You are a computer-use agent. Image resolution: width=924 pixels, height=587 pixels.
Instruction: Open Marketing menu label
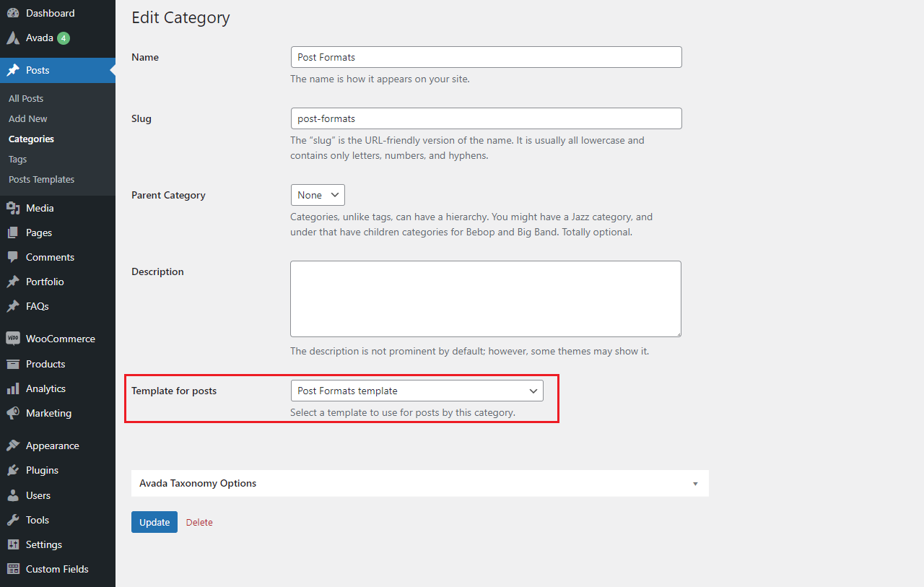48,413
